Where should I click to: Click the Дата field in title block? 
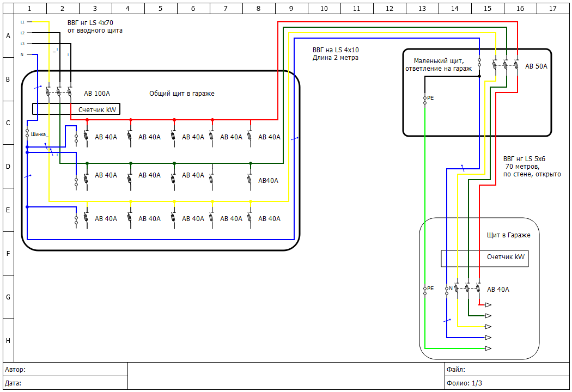pos(65,383)
